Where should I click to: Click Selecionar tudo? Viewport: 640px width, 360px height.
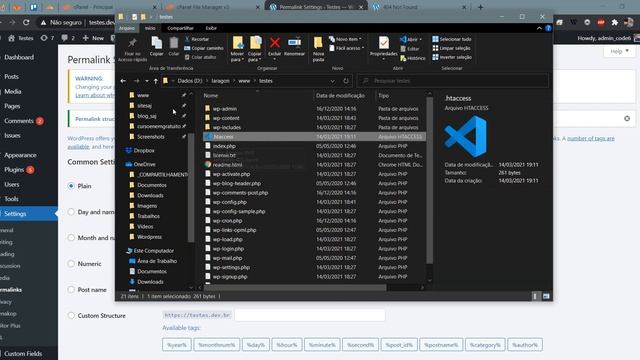pos(451,39)
